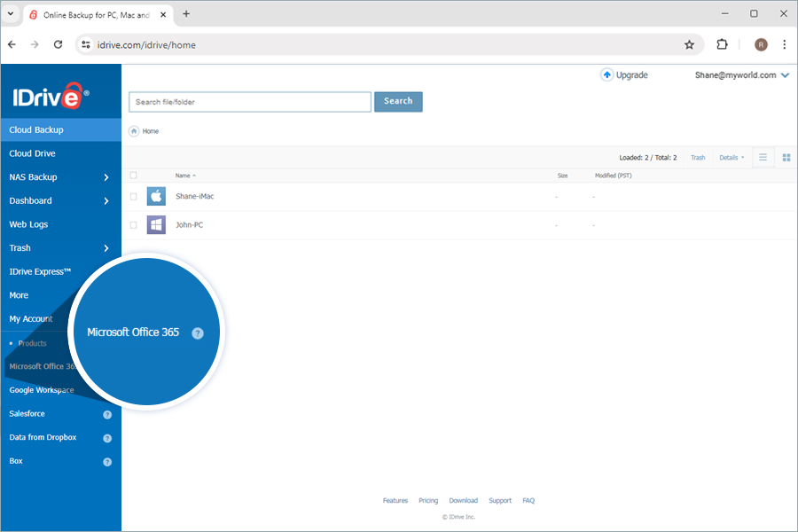The image size is (798, 532).
Task: Select the Shane-iMac checkbox
Action: tap(133, 196)
